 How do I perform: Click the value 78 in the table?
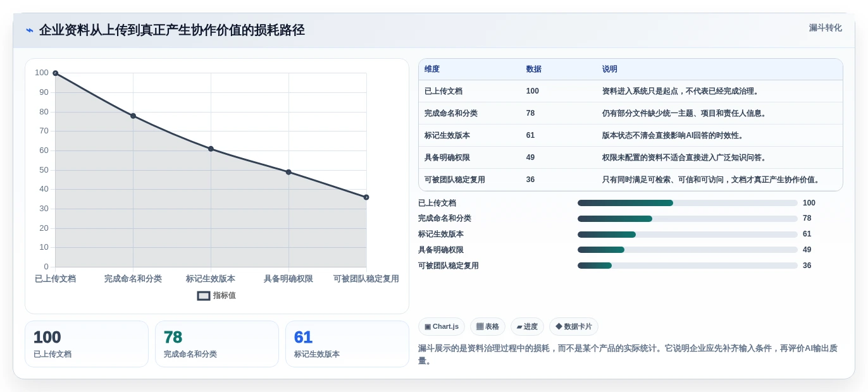[530, 113]
